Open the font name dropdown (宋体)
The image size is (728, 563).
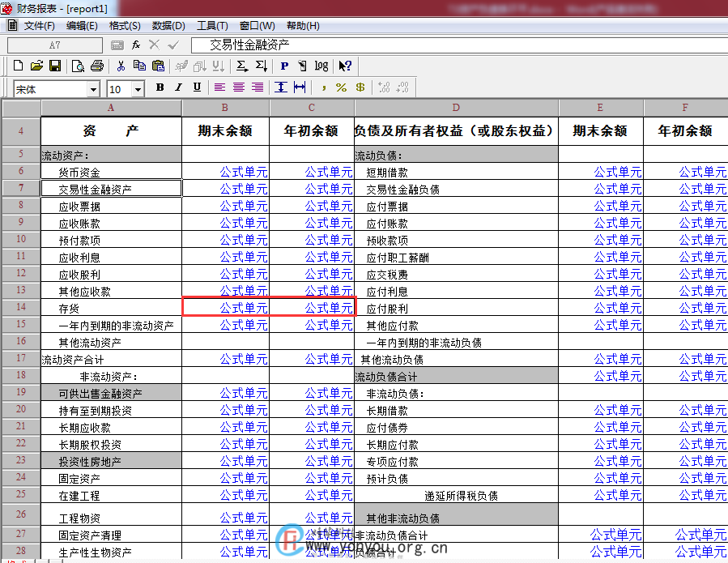coord(93,89)
